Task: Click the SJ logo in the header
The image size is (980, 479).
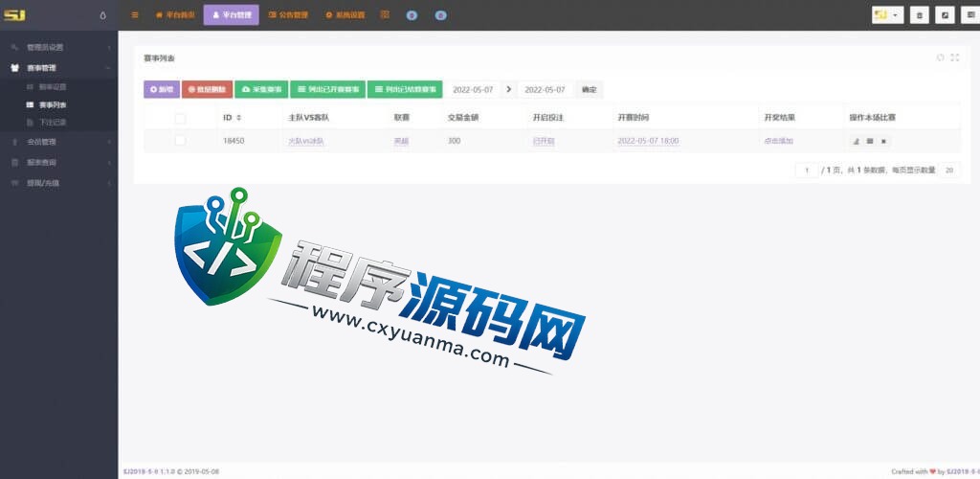Action: [14, 15]
